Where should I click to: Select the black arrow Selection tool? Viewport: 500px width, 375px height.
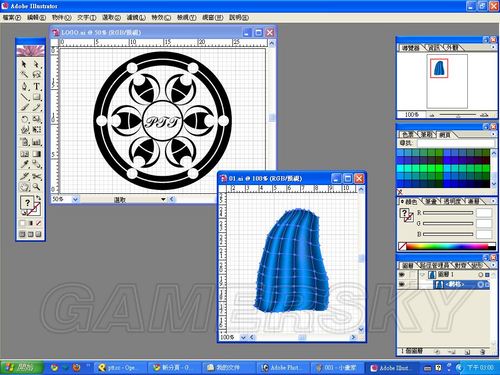24,64
